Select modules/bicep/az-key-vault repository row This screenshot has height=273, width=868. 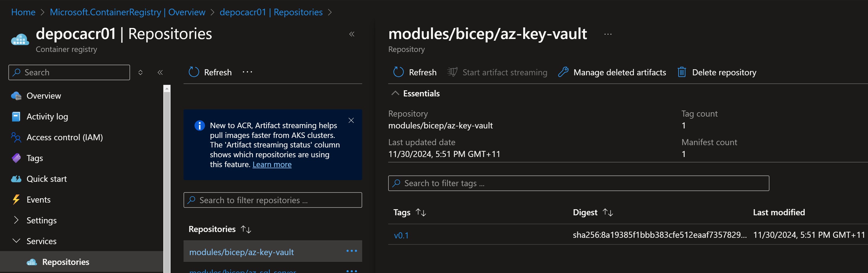273,251
